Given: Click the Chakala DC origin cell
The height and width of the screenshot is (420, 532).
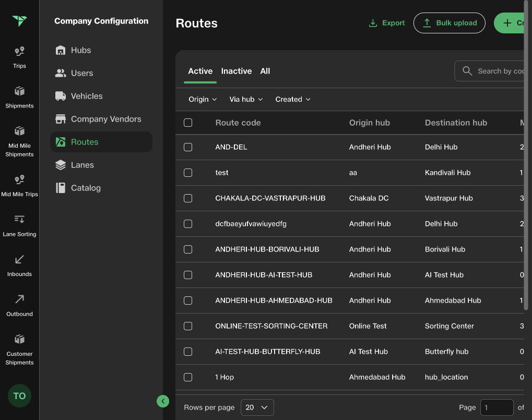Looking at the screenshot, I should 369,198.
